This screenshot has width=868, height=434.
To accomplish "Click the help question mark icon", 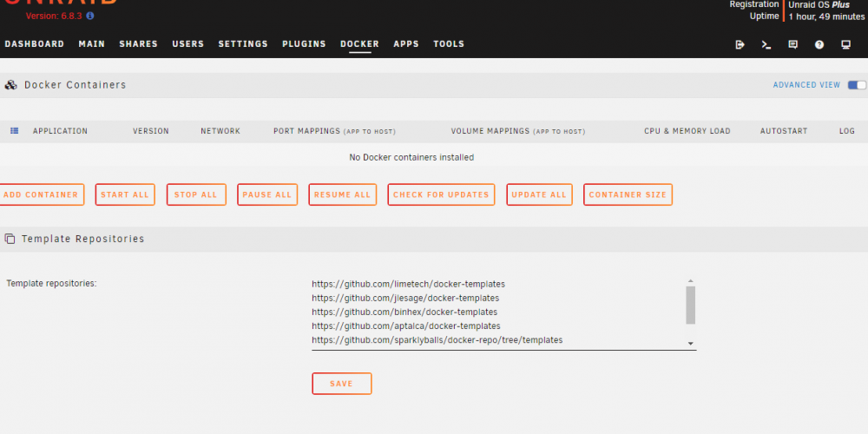I will 819,45.
